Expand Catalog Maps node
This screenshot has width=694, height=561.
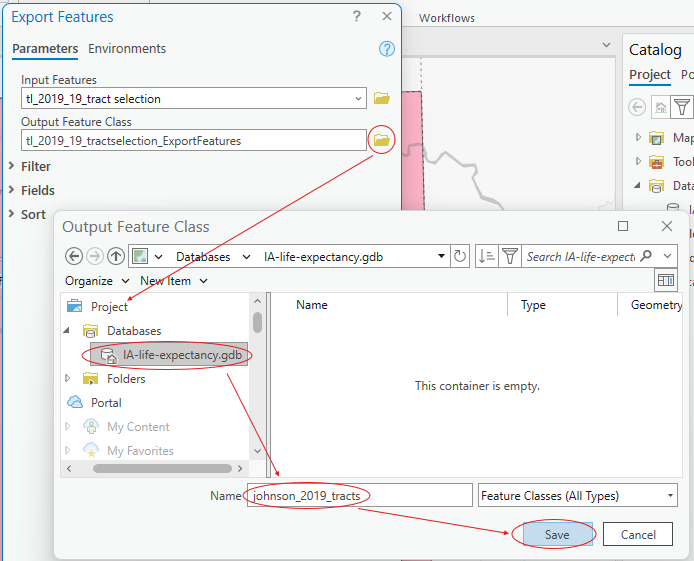(x=638, y=137)
